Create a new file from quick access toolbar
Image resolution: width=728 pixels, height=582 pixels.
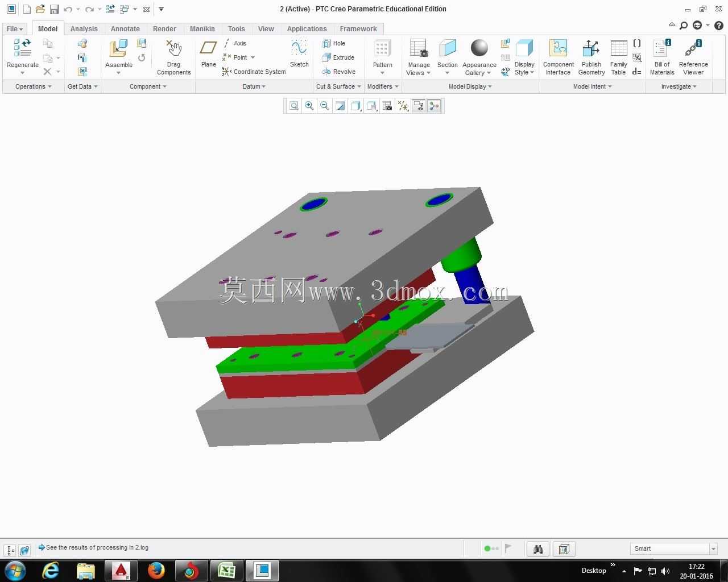pyautogui.click(x=27, y=9)
